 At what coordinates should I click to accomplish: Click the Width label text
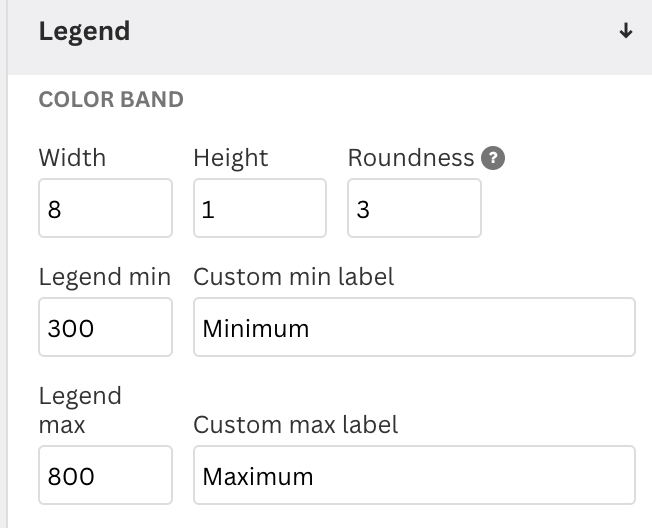72,158
